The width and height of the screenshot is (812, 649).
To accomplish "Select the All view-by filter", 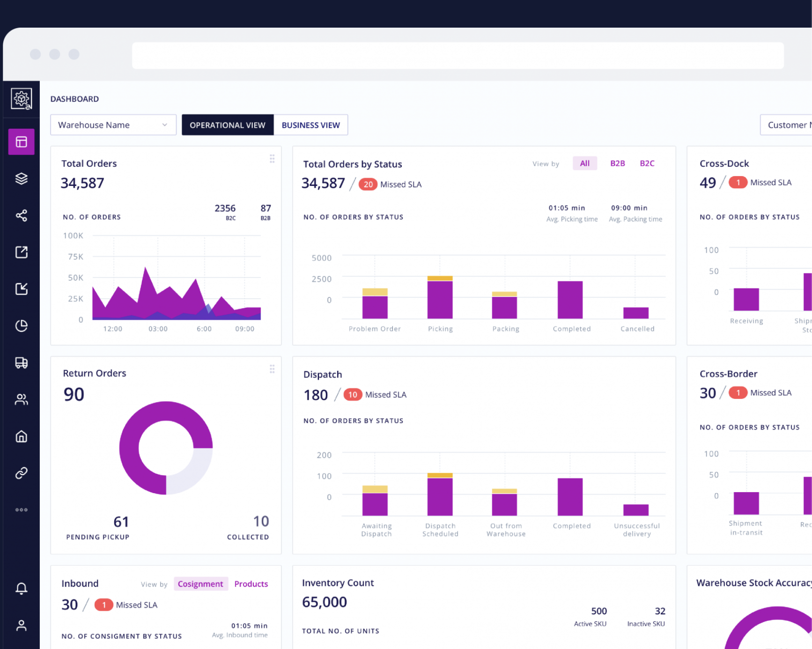I will coord(585,163).
